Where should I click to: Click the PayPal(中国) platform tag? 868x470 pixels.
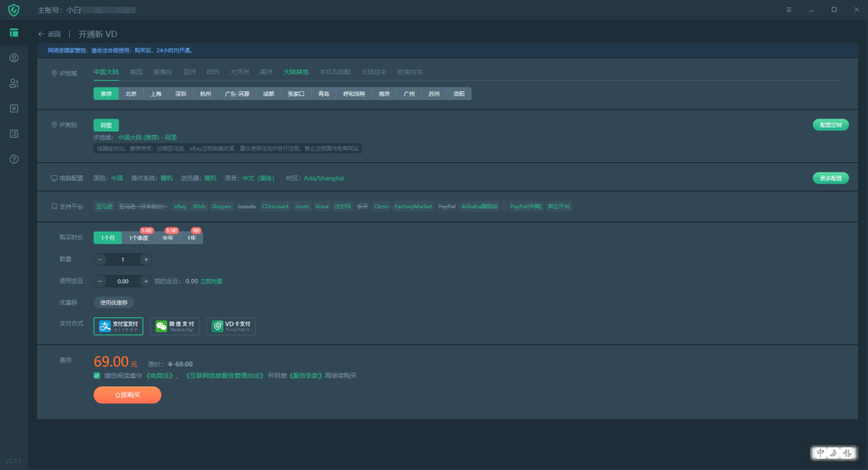coord(526,206)
